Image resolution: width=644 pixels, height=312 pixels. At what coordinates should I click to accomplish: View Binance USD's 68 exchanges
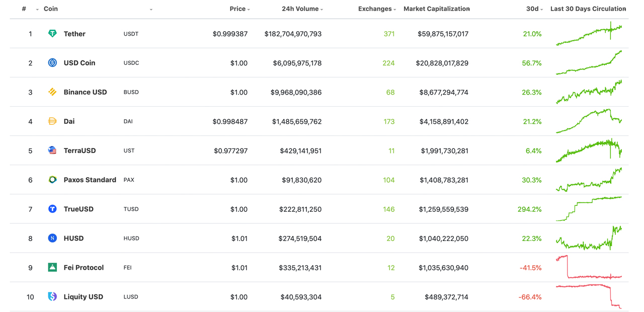point(390,92)
